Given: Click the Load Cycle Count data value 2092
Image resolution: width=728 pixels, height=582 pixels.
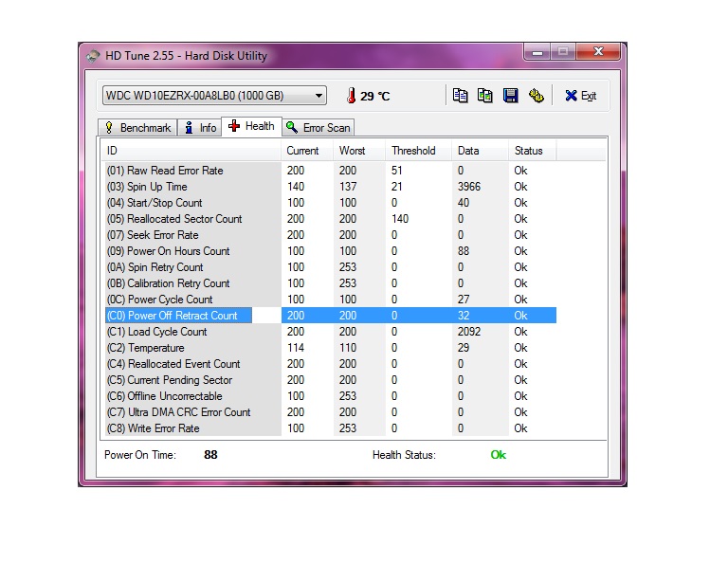Looking at the screenshot, I should (469, 332).
